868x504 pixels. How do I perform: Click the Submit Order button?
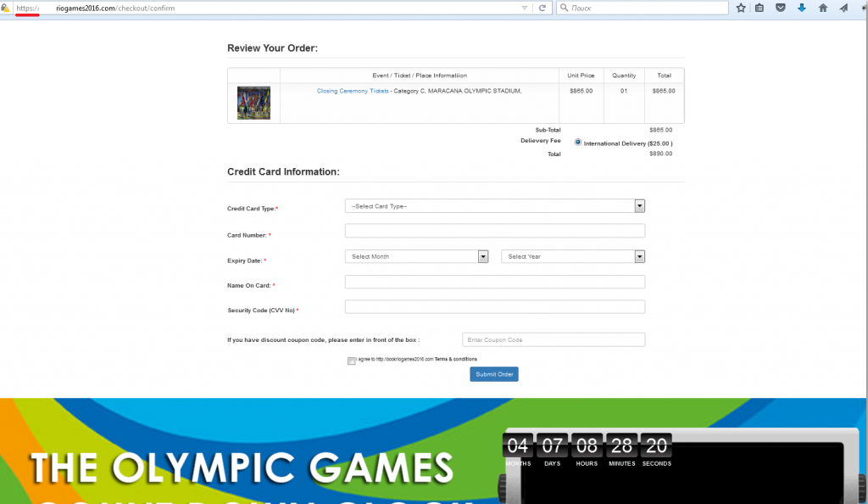coord(494,374)
